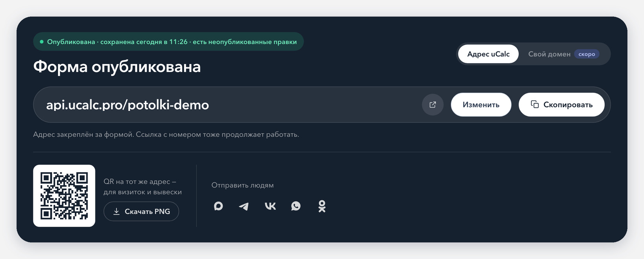The image size is (644, 259).
Task: Share the form via Max messenger icon
Action: [x=218, y=206]
